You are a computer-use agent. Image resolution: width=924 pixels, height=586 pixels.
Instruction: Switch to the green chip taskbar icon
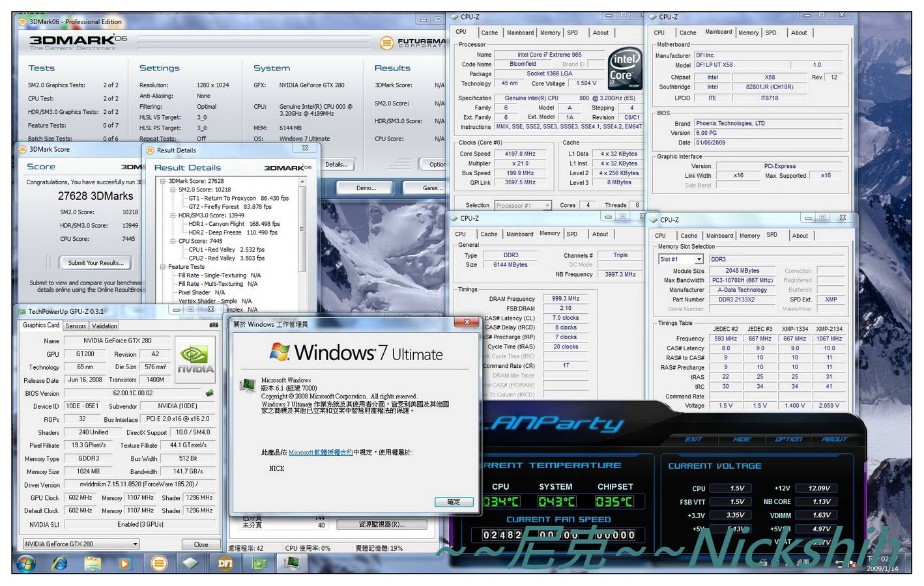pos(259,563)
